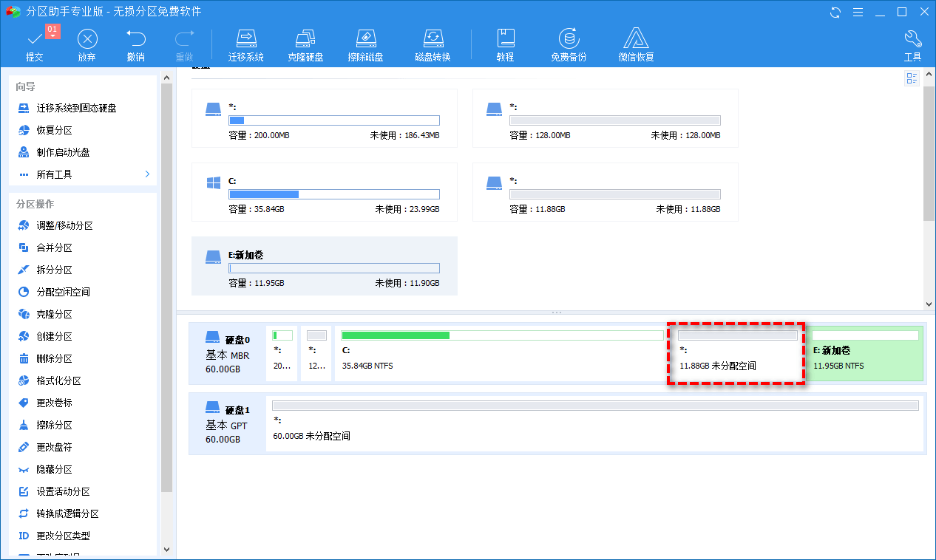Click the left sidebar scrollbar down arrow
Image resolution: width=936 pixels, height=560 pixels.
pos(166,550)
